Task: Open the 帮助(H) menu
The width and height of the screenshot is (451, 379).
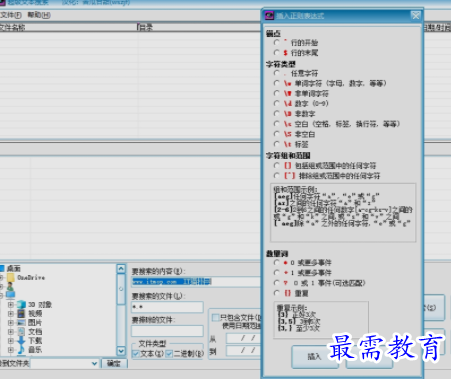Action: click(x=39, y=15)
